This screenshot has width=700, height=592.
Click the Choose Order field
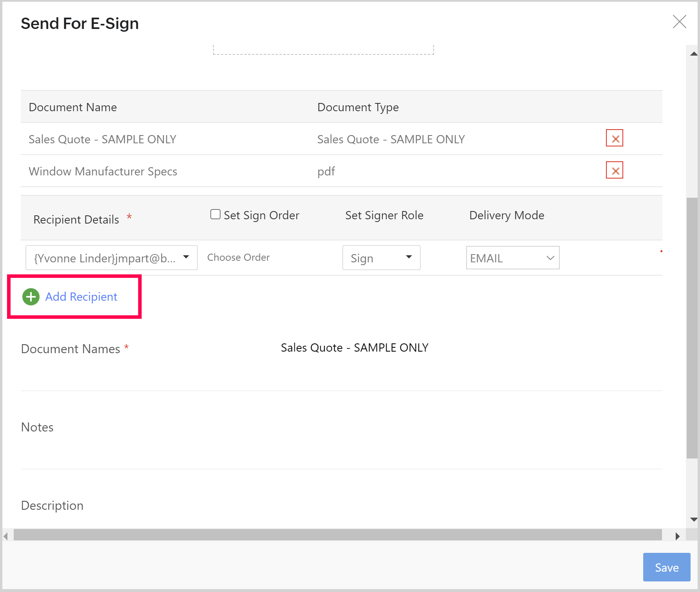pos(238,258)
